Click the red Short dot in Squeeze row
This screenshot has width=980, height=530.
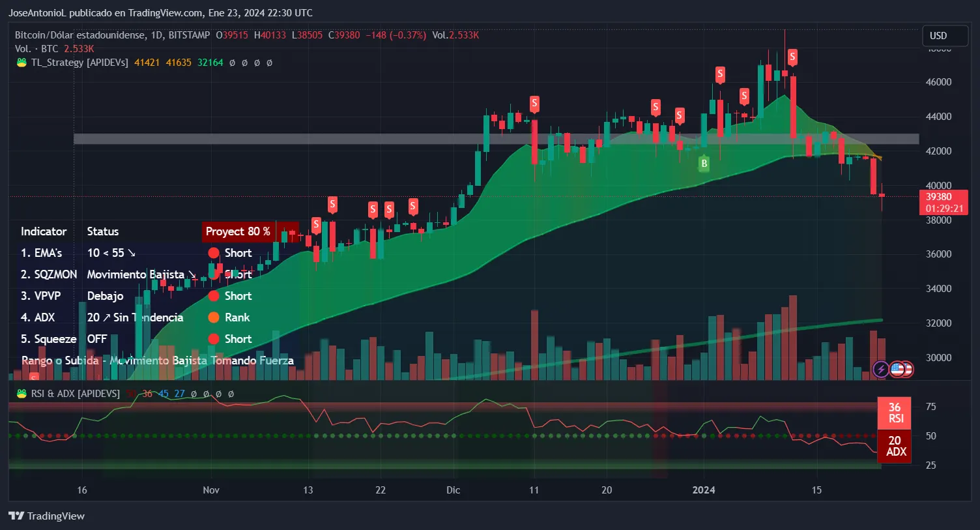213,339
